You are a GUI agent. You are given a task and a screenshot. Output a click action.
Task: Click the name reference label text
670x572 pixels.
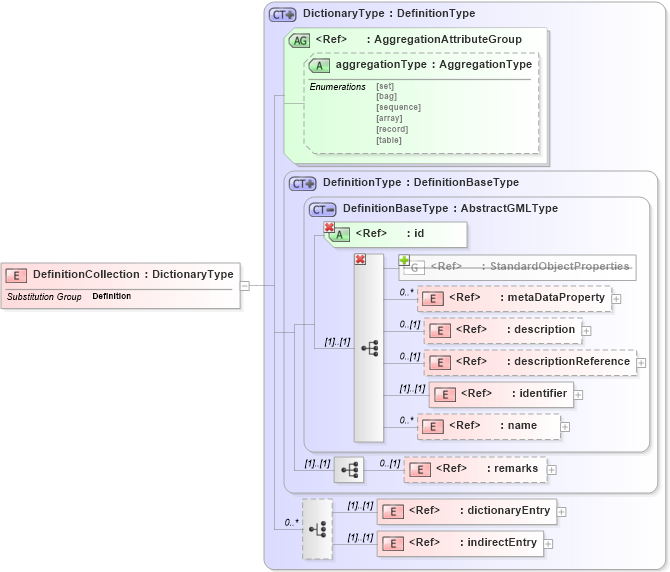(x=522, y=425)
